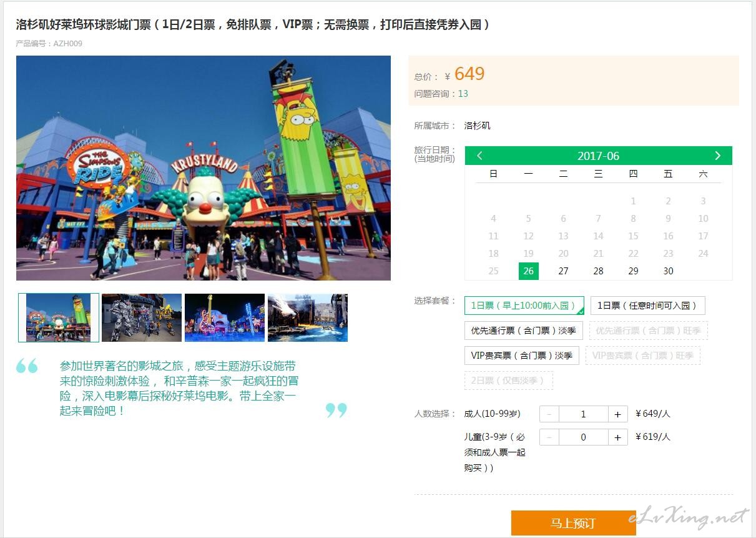Click the 2017-06 month header
This screenshot has width=756, height=538.
tap(598, 156)
